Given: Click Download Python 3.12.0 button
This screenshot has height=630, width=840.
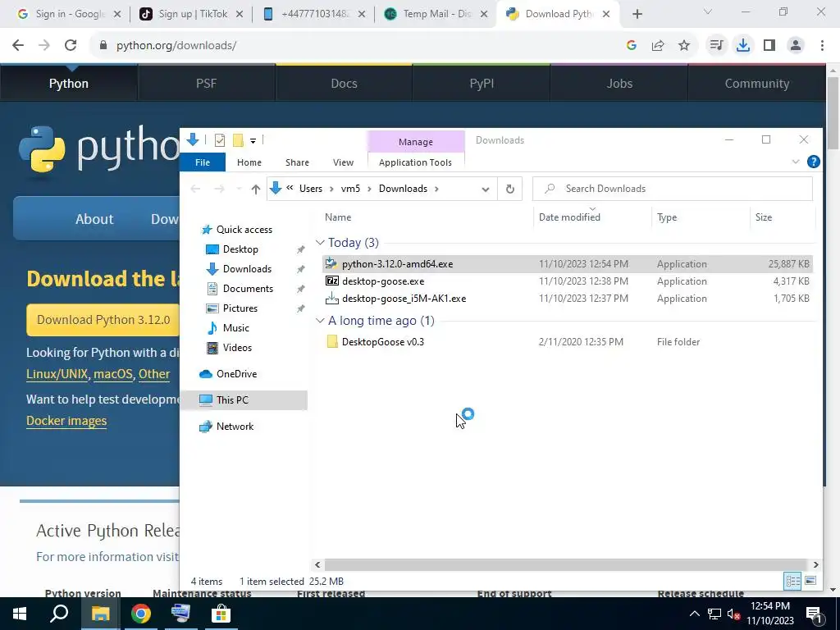Looking at the screenshot, I should coord(103,320).
